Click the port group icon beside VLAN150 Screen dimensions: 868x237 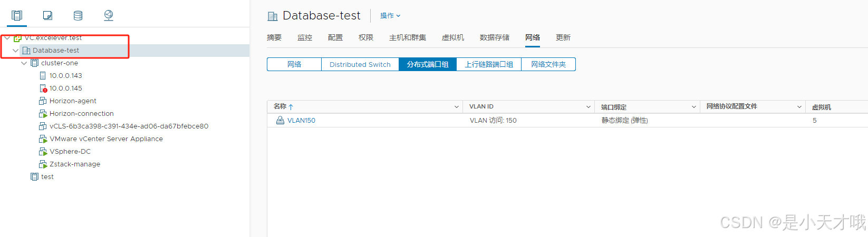coord(280,121)
